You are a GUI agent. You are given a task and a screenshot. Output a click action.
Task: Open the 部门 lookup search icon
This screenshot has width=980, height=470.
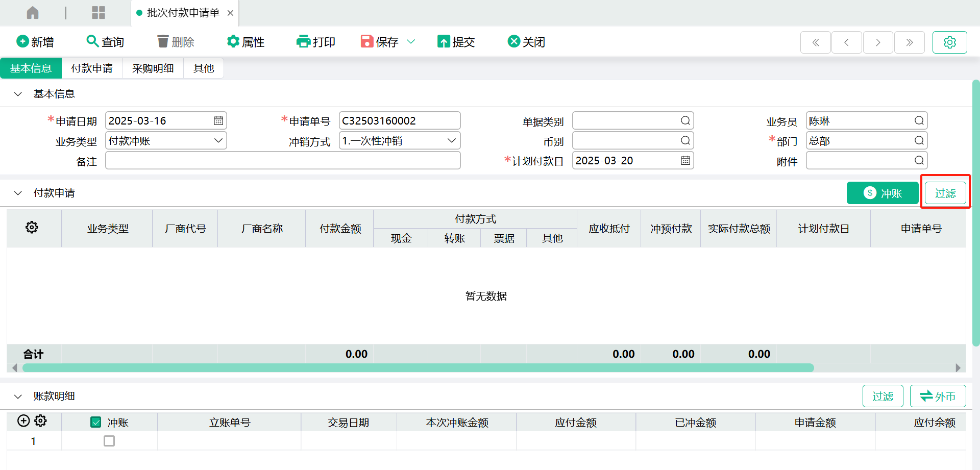tap(919, 141)
